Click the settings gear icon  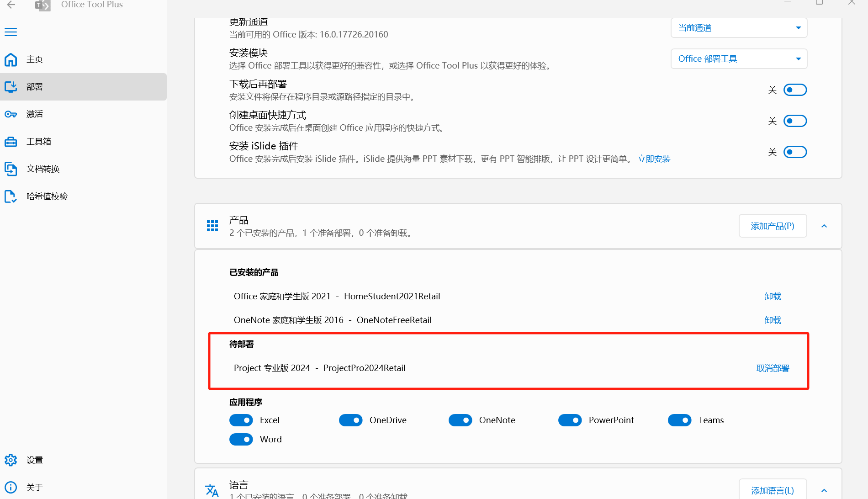pyautogui.click(x=11, y=460)
